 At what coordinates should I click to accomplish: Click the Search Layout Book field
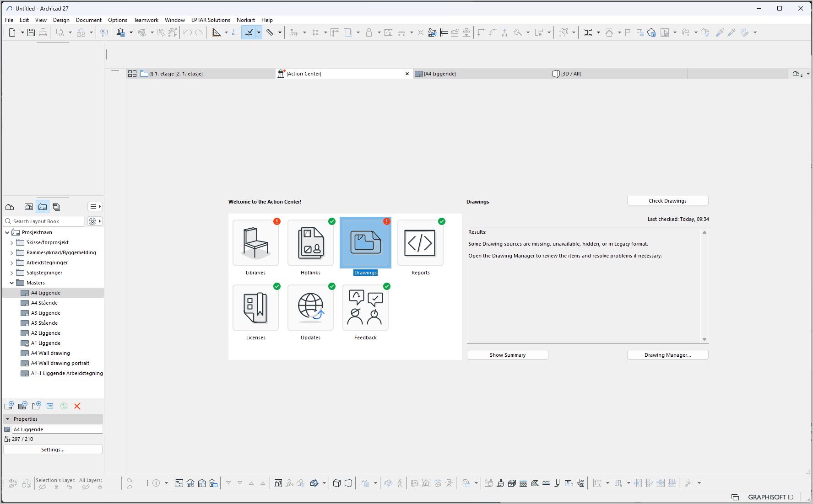click(46, 221)
